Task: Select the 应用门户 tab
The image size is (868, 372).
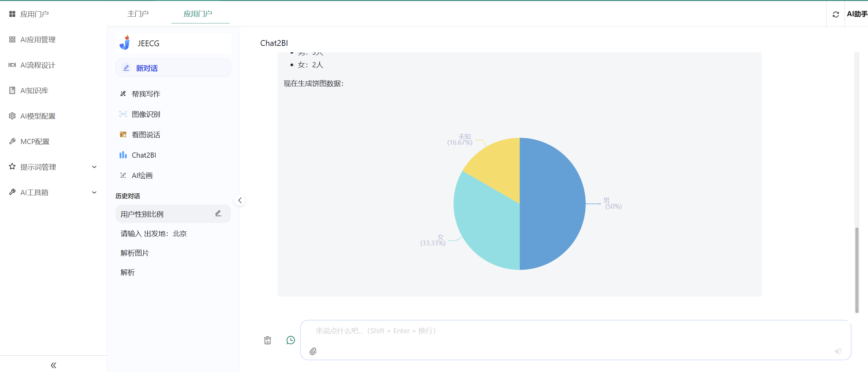Action: pos(198,14)
